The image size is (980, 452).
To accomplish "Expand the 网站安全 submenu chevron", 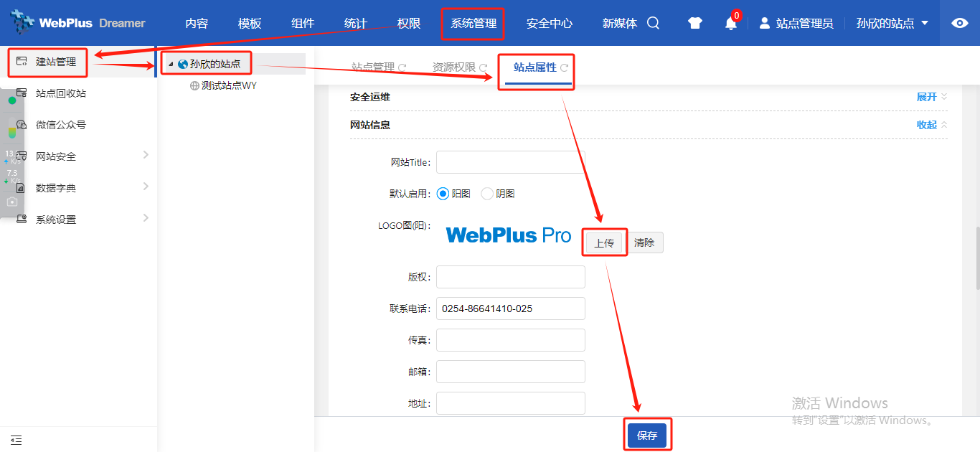I will pyautogui.click(x=146, y=155).
